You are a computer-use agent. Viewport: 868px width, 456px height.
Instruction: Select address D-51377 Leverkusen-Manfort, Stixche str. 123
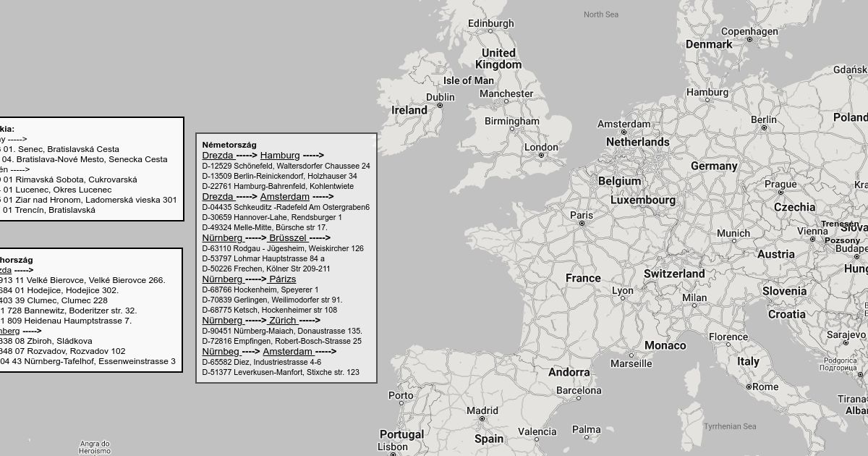[x=281, y=372]
